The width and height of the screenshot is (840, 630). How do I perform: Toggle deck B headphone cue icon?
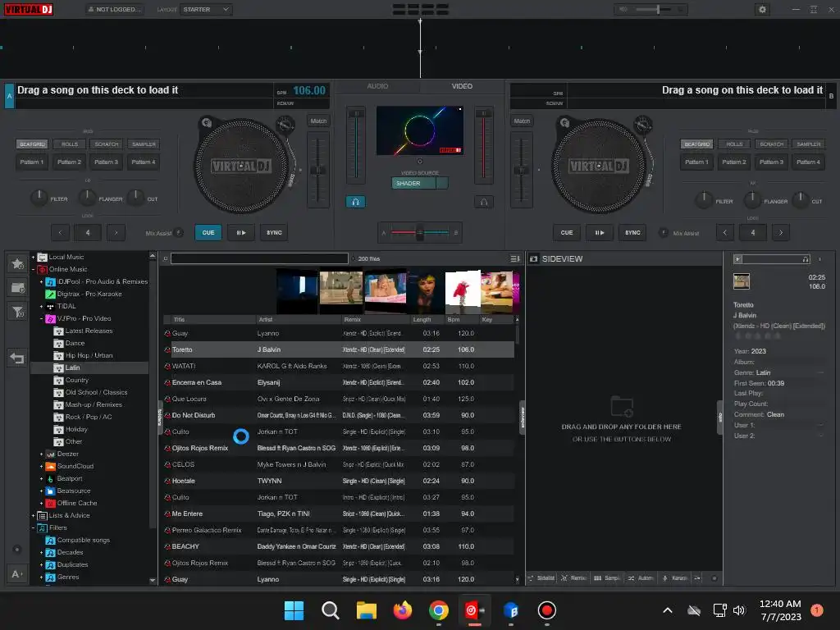pyautogui.click(x=484, y=202)
